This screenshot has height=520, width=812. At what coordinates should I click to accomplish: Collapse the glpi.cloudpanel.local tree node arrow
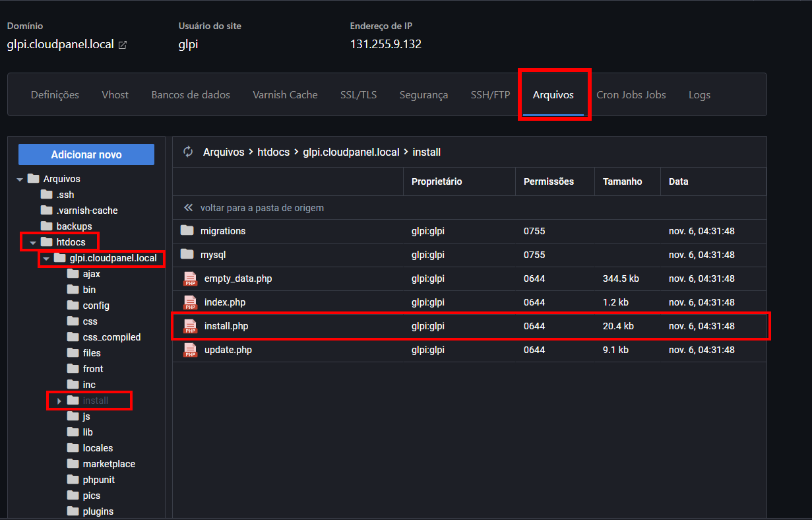pos(46,259)
